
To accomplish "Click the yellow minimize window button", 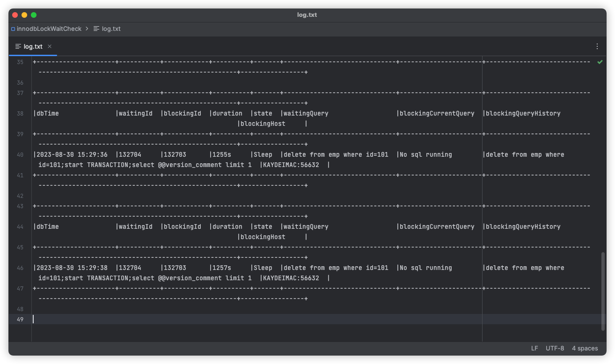I will [x=24, y=15].
